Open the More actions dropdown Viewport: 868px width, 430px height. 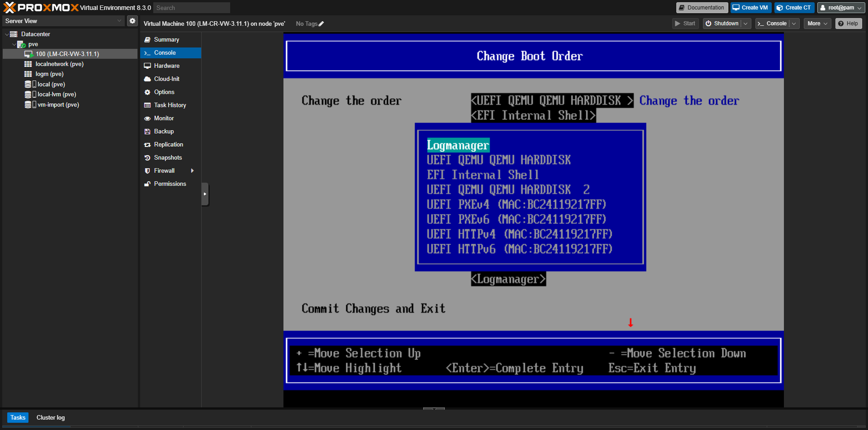pyautogui.click(x=817, y=24)
